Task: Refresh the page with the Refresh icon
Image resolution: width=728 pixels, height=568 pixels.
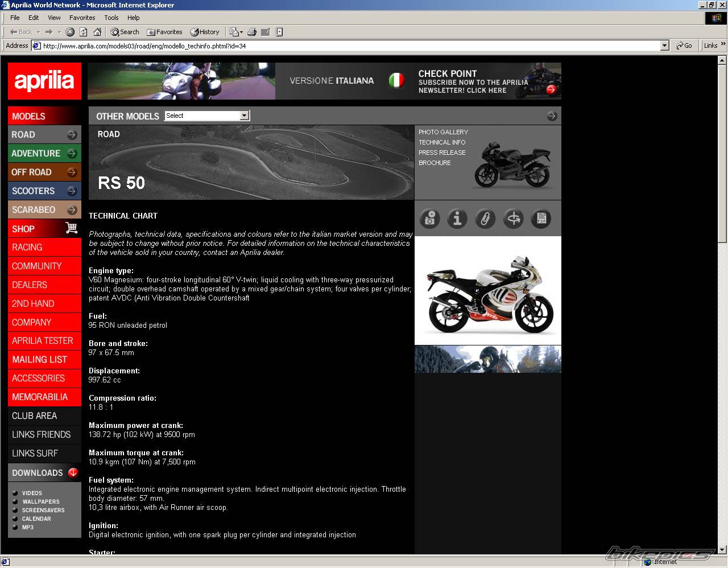Action: pos(84,32)
